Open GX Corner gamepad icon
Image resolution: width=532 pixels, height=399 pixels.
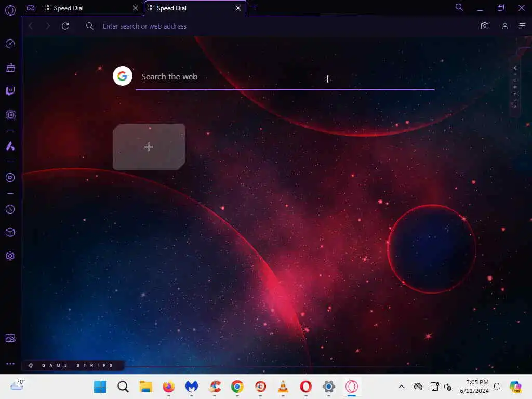(31, 8)
